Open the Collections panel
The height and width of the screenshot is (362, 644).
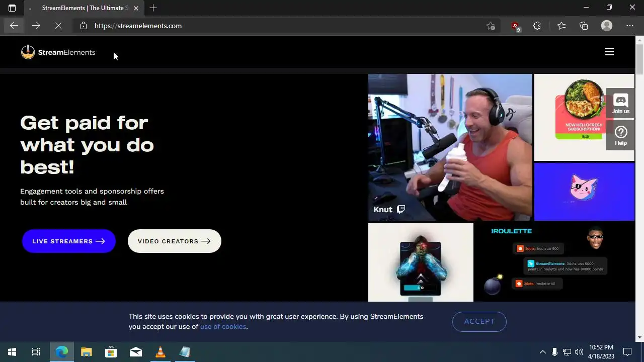(x=584, y=26)
